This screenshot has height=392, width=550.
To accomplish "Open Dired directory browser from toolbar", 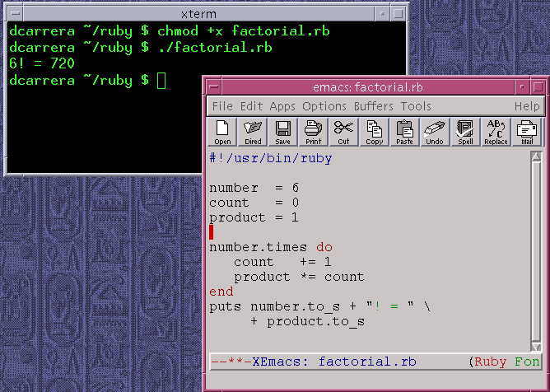I will [x=253, y=132].
